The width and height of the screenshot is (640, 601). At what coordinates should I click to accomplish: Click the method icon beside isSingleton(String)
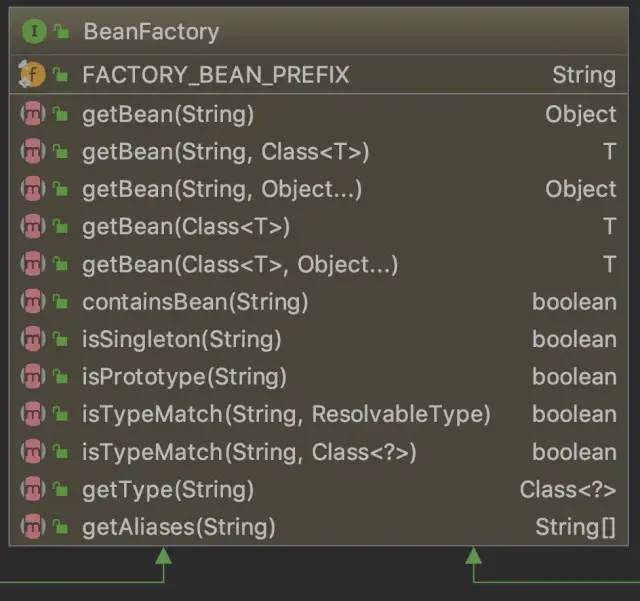[x=34, y=339]
